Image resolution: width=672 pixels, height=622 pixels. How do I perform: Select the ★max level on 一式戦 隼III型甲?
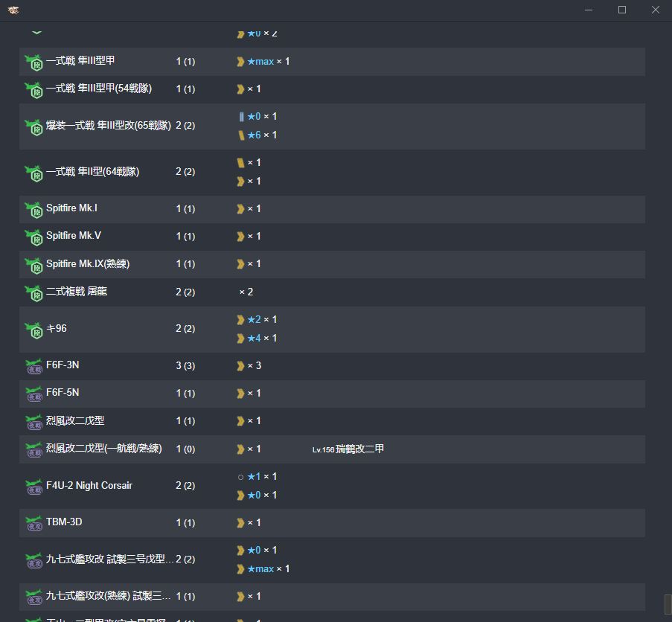click(260, 62)
